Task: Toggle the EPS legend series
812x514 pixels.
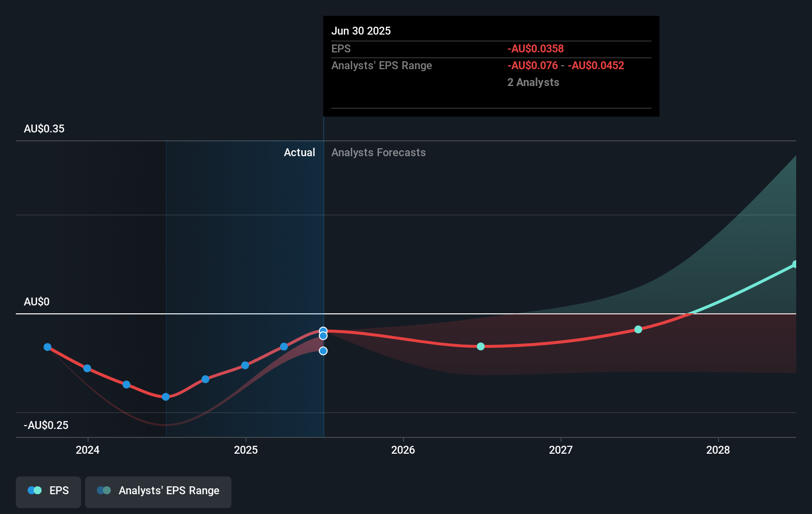Action: 48,492
